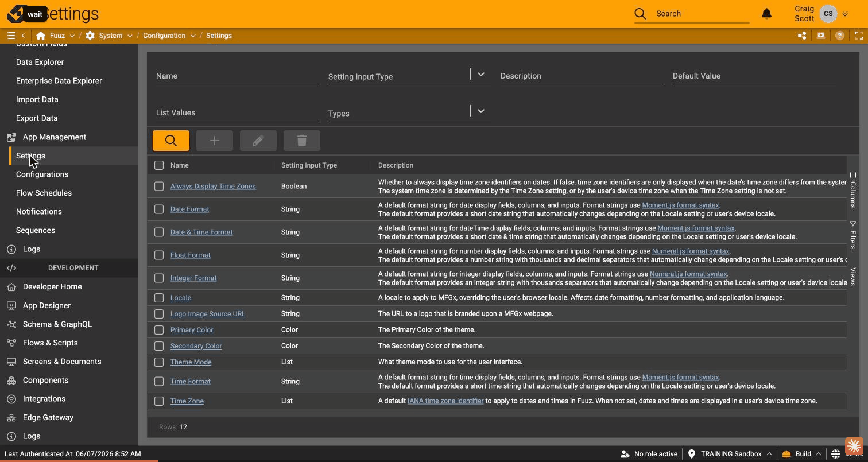Click the trash delete toolbar button
Screen dimensions: 868x462
(302, 141)
